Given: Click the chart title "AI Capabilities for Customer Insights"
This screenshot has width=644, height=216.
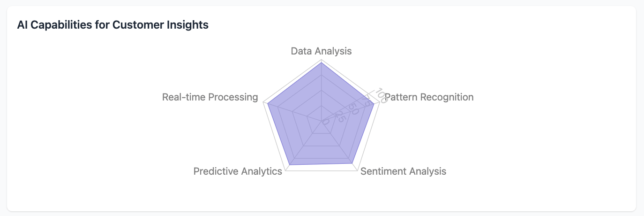Looking at the screenshot, I should click(112, 25).
